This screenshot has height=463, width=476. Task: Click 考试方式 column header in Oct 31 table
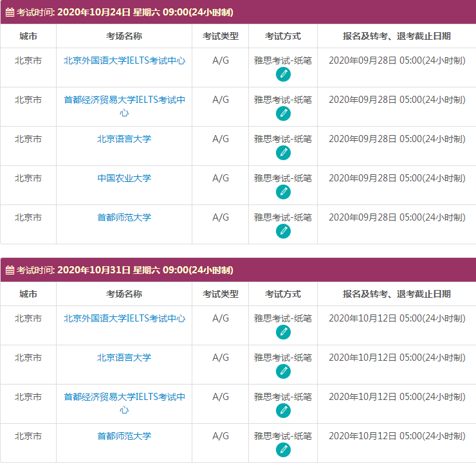[283, 294]
